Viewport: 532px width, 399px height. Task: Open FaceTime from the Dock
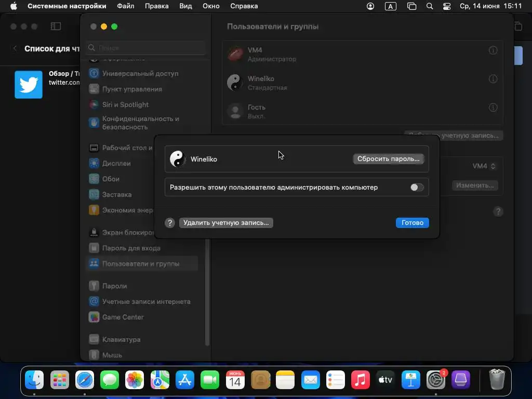pyautogui.click(x=210, y=380)
